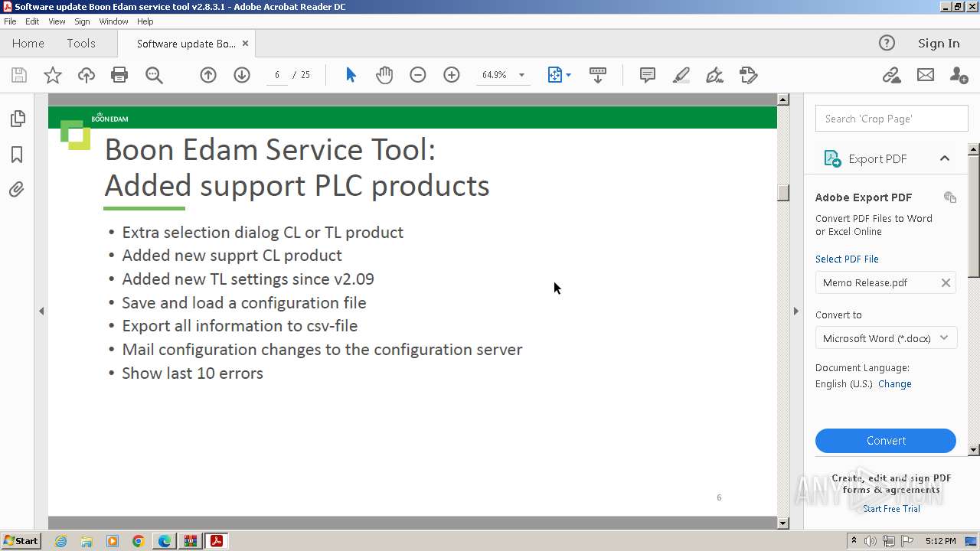
Task: Click the volume icon in system tray
Action: coord(871,541)
